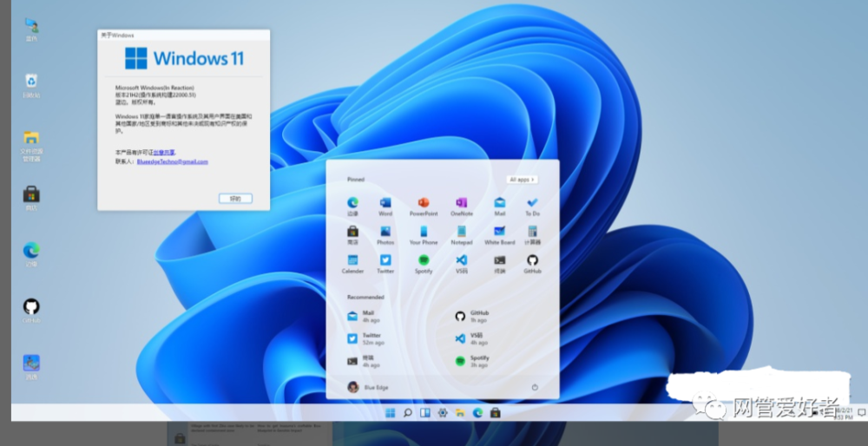Launch Spotify from the pinned apps

tap(424, 261)
